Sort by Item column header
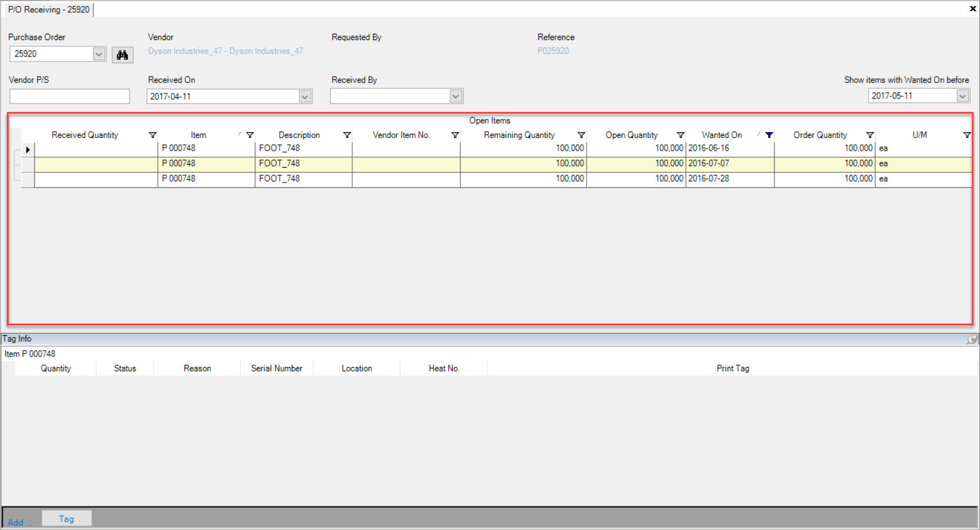The width and height of the screenshot is (980, 530). 198,135
